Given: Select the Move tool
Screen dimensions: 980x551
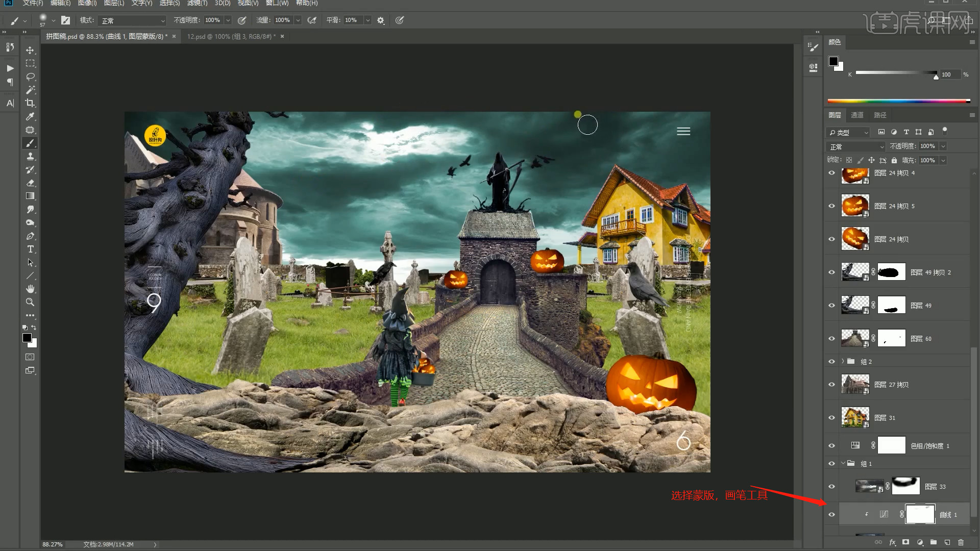Looking at the screenshot, I should click(x=30, y=50).
